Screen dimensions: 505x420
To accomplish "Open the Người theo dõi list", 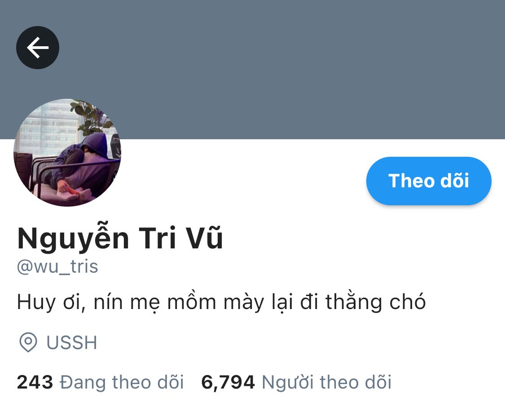I will click(x=327, y=382).
